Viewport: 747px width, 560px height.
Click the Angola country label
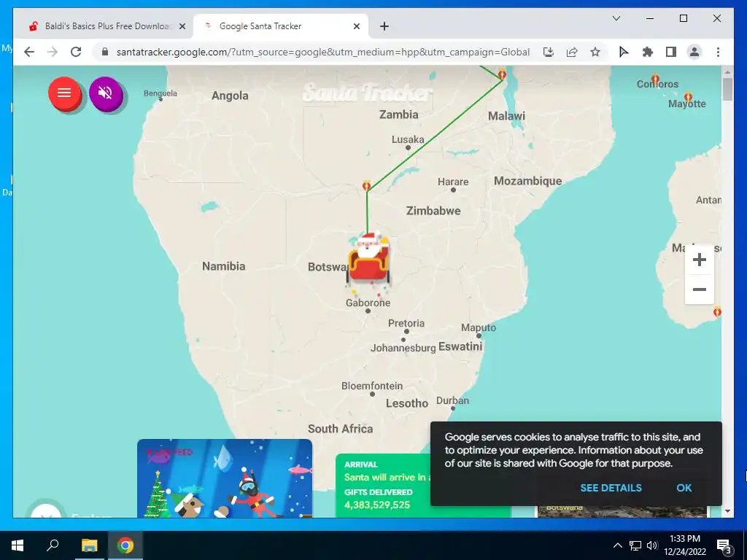click(x=230, y=96)
